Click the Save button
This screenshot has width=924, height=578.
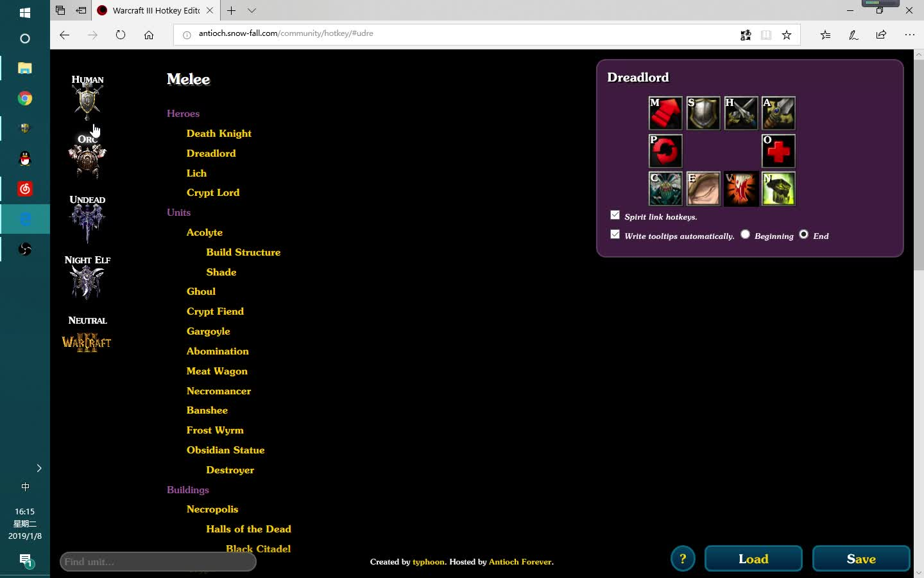(x=861, y=559)
